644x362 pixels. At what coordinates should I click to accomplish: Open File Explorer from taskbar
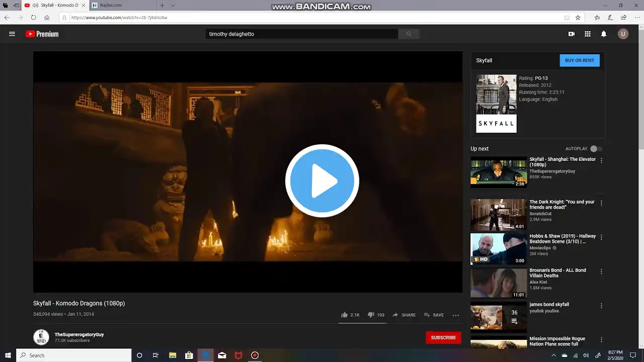click(173, 355)
